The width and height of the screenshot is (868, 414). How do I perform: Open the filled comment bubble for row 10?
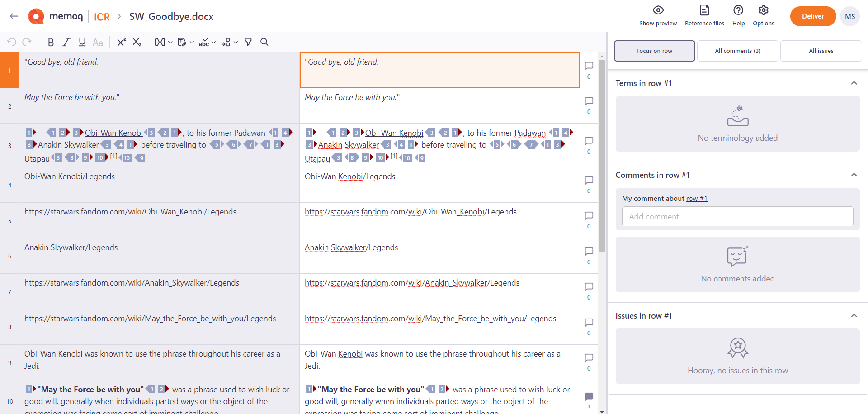(589, 397)
